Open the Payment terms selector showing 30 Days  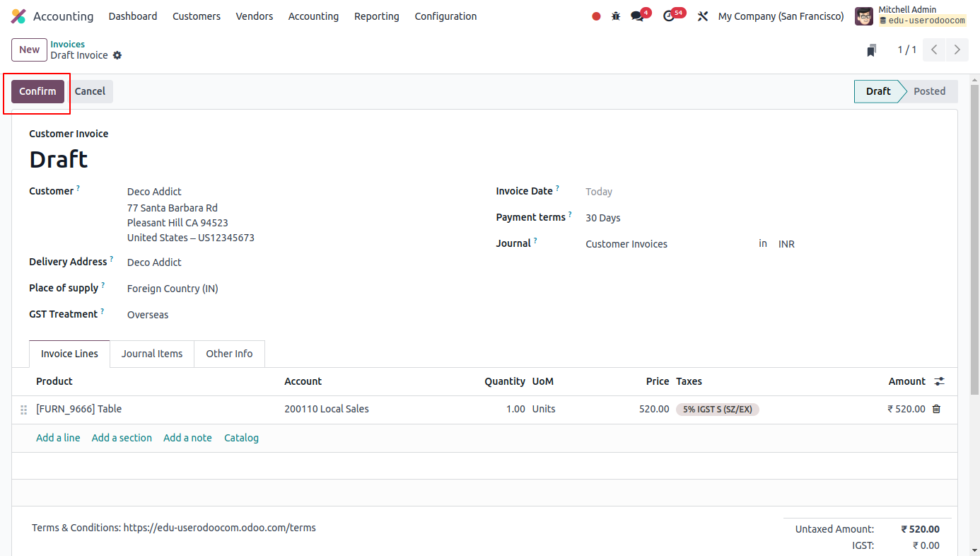point(602,217)
